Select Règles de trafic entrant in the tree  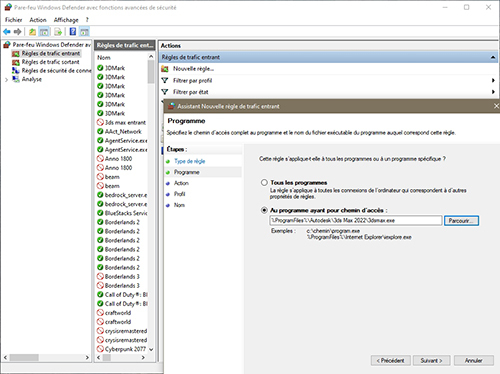click(x=51, y=53)
